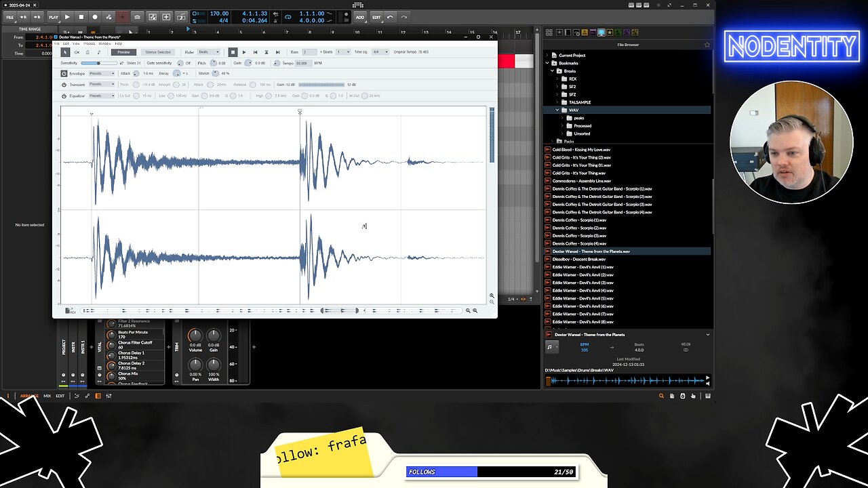Select the Processed folder
The image size is (868, 488).
(583, 125)
